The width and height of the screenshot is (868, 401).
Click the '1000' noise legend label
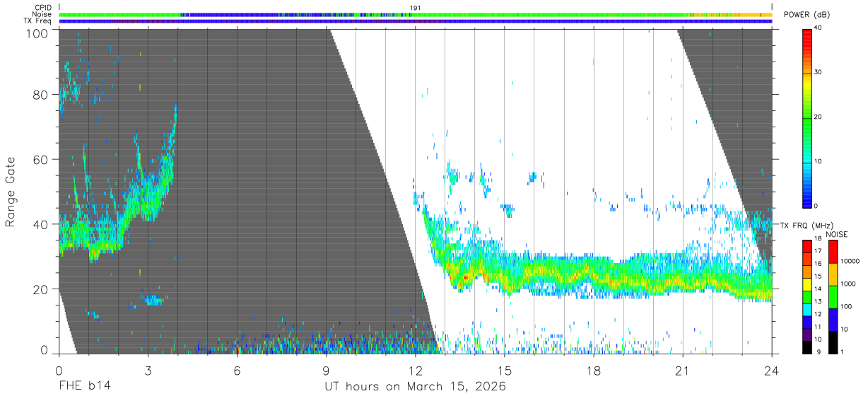(847, 284)
